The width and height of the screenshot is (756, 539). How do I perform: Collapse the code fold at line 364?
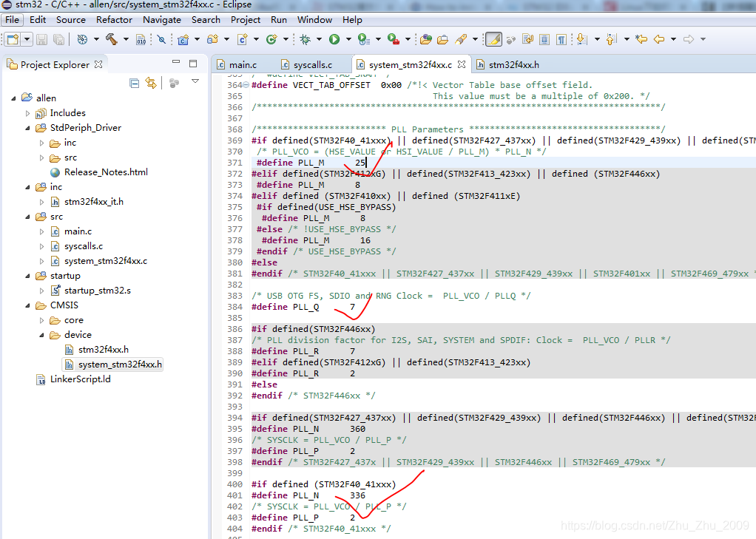(x=246, y=85)
